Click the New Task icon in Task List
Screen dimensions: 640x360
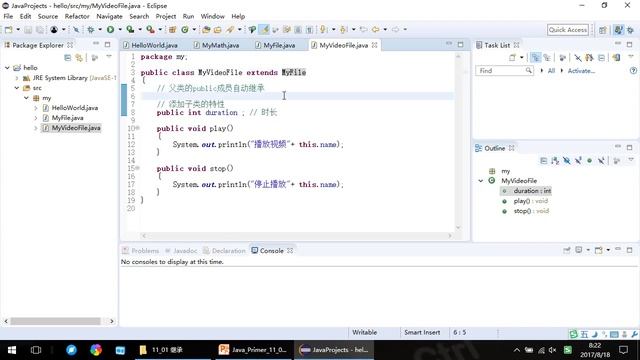512,58
